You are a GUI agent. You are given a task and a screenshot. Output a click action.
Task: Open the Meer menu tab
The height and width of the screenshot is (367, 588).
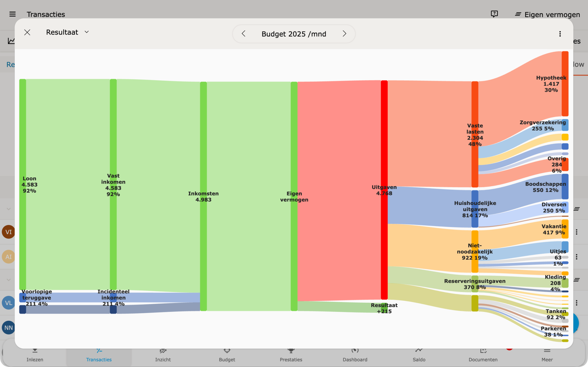click(547, 356)
